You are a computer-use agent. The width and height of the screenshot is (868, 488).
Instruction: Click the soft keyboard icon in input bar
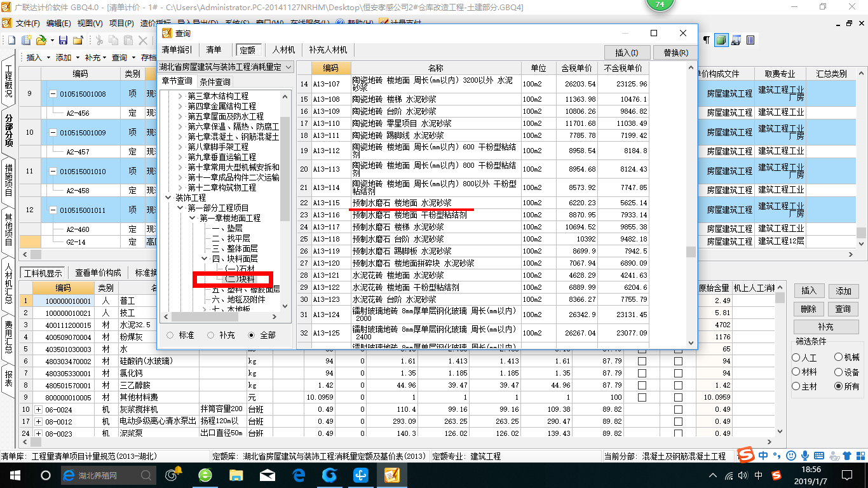[x=819, y=456]
